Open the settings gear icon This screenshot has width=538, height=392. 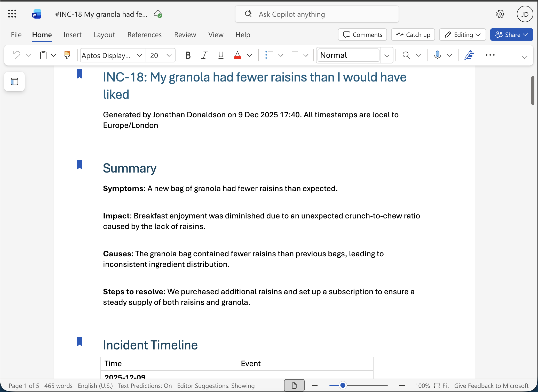click(x=500, y=14)
